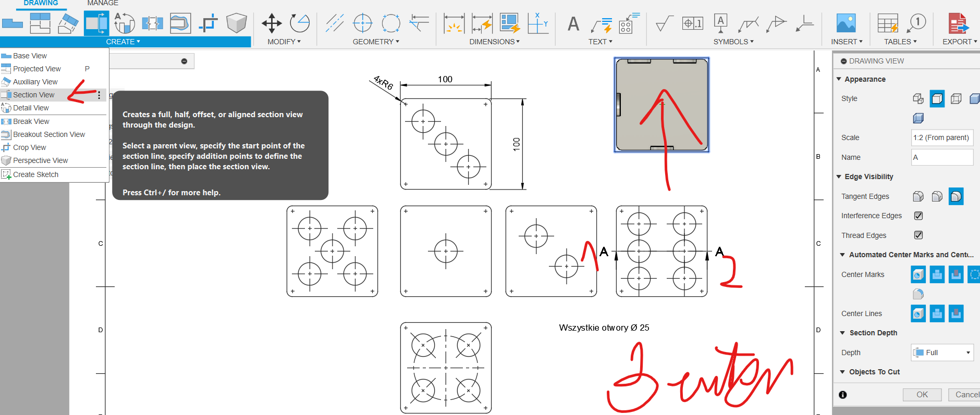
Task: Open the Section Depth dropdown
Action: pos(942,353)
